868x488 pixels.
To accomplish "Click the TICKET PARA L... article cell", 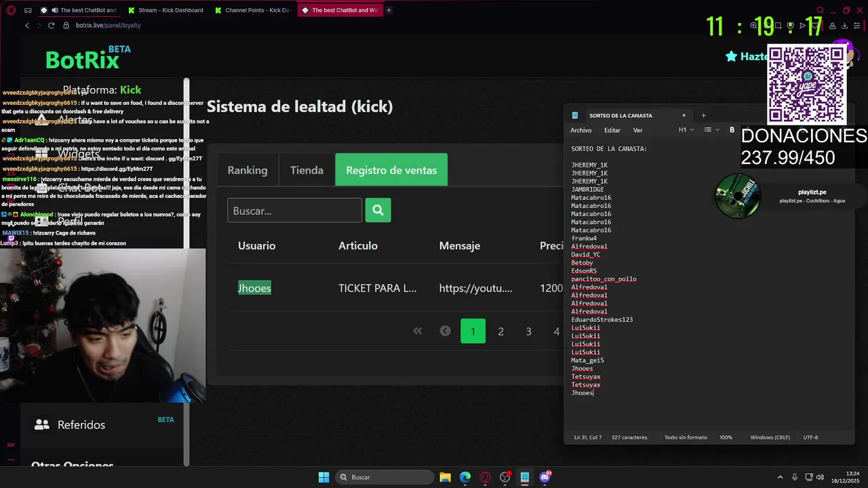I will (x=377, y=288).
